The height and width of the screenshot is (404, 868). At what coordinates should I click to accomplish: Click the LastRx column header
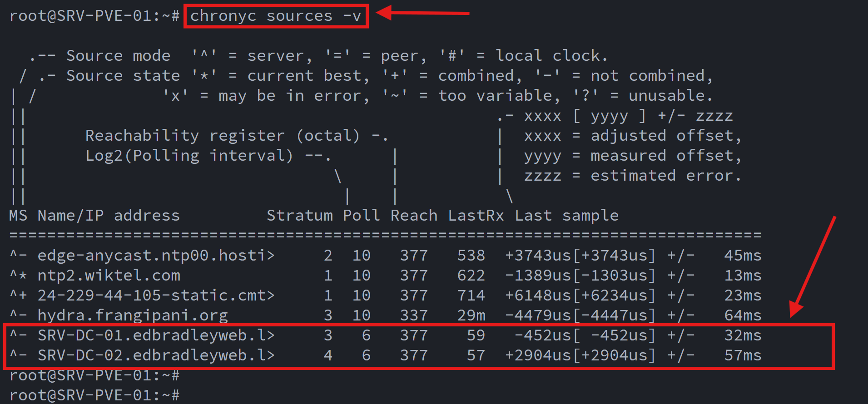click(x=476, y=216)
